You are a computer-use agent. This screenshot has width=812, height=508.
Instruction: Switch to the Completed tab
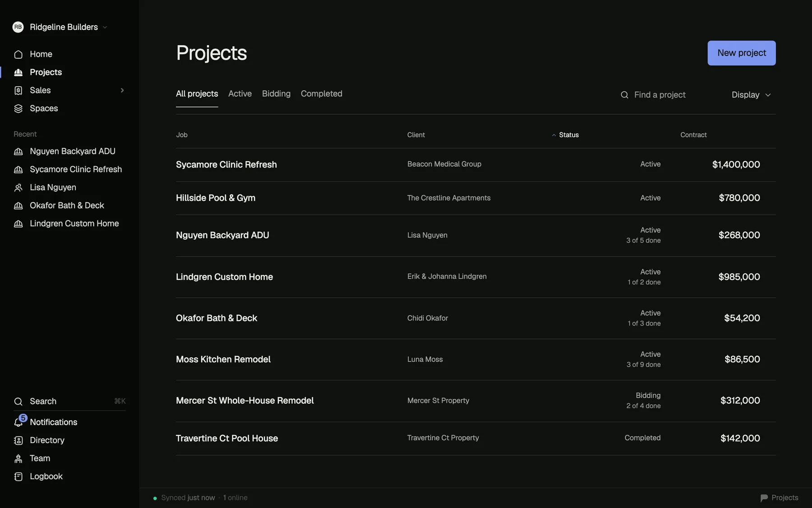pyautogui.click(x=322, y=94)
